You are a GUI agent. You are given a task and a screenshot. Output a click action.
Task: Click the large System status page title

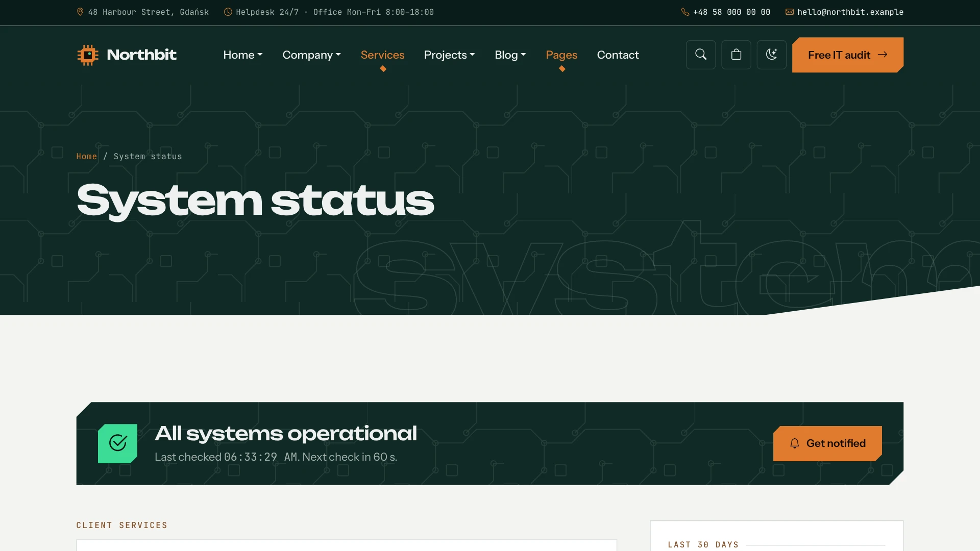click(x=255, y=202)
